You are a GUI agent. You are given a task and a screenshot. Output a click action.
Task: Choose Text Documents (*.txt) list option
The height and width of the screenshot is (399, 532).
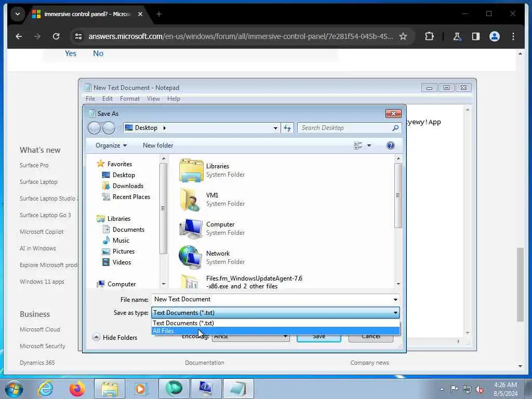click(x=275, y=323)
